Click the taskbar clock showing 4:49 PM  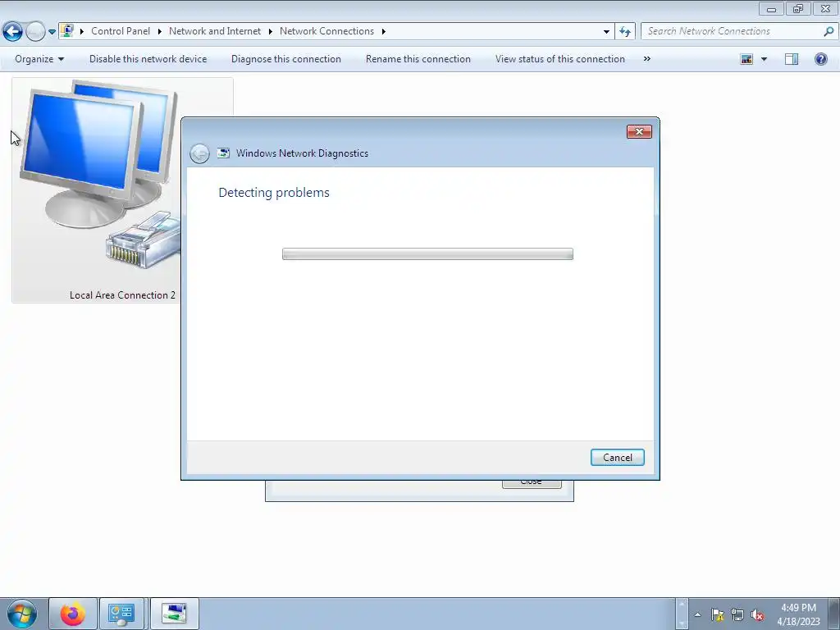(798, 614)
